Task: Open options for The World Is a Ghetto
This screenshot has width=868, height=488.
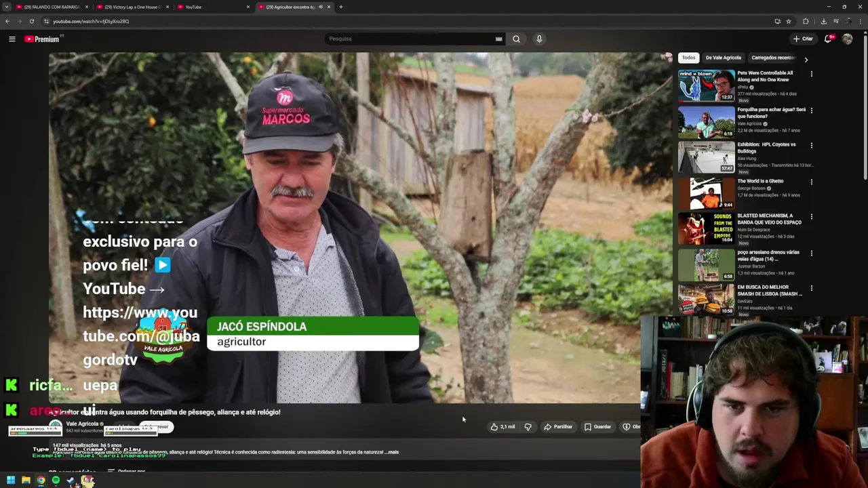Action: pos(811,182)
